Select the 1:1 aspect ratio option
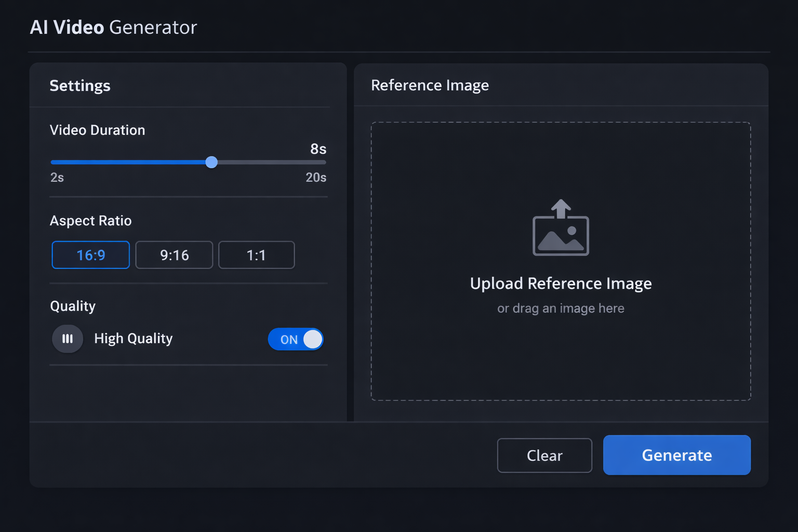 (256, 255)
